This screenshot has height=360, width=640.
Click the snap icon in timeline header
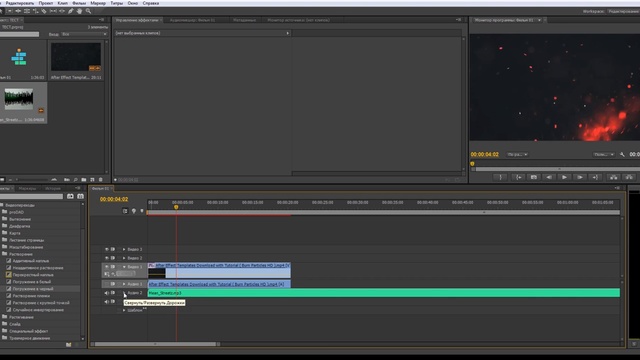coord(125,211)
